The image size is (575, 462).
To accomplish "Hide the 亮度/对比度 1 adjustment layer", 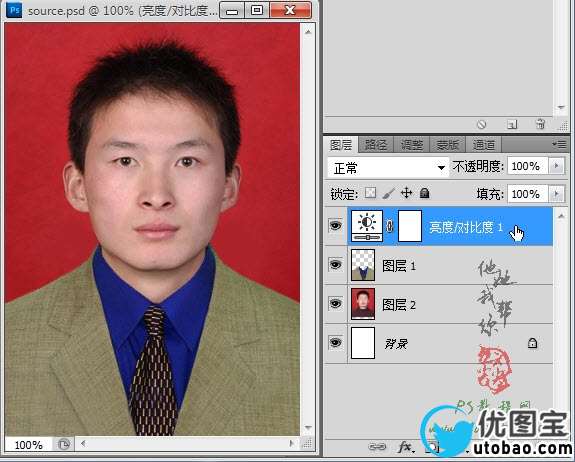I will (x=336, y=226).
